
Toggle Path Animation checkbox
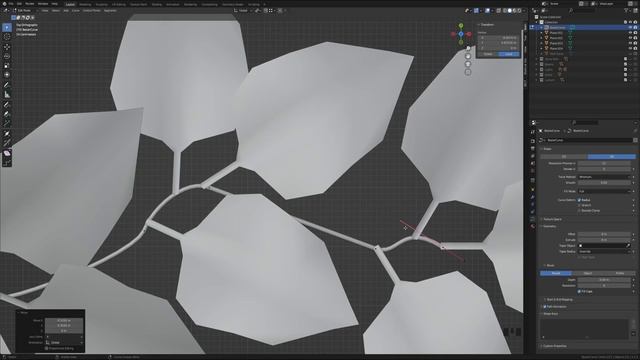(545, 307)
